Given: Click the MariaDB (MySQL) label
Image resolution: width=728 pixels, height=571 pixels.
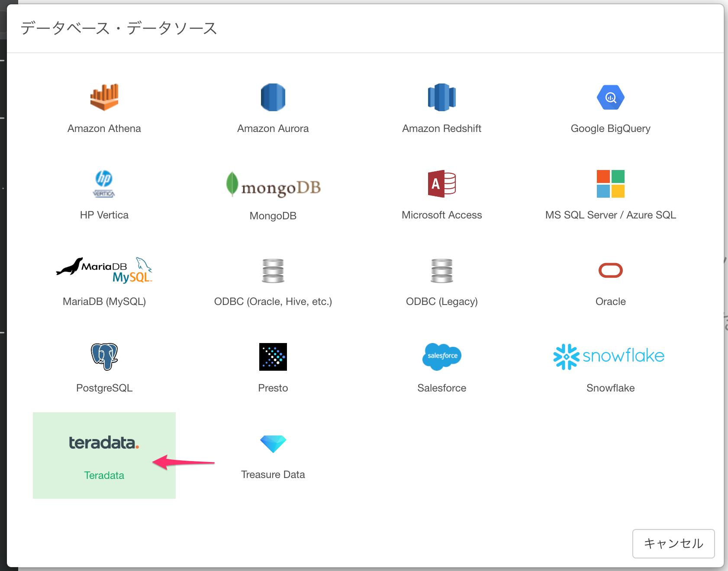Looking at the screenshot, I should pyautogui.click(x=104, y=302).
